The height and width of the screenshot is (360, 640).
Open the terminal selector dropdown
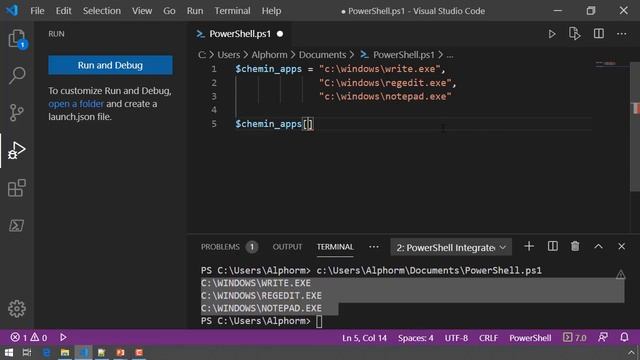coord(451,247)
